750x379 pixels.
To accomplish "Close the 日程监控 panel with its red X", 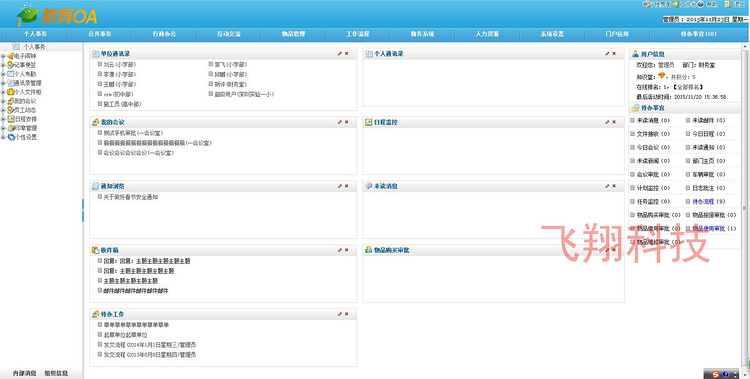I will (x=614, y=122).
